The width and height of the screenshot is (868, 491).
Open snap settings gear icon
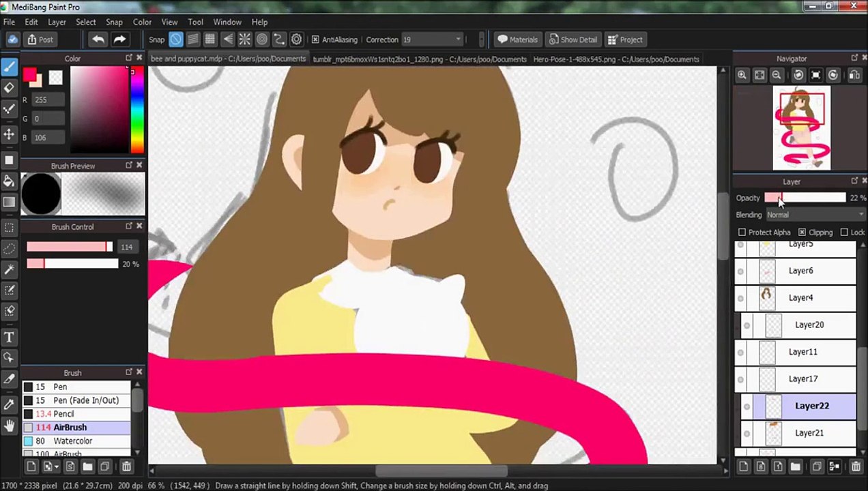[x=296, y=40]
